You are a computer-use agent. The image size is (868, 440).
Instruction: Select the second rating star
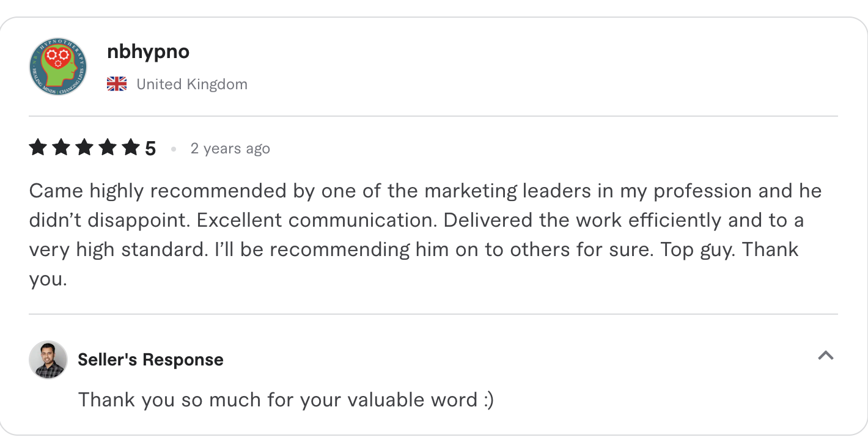point(61,147)
